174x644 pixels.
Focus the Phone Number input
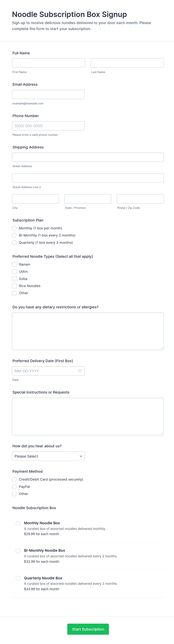click(48, 126)
